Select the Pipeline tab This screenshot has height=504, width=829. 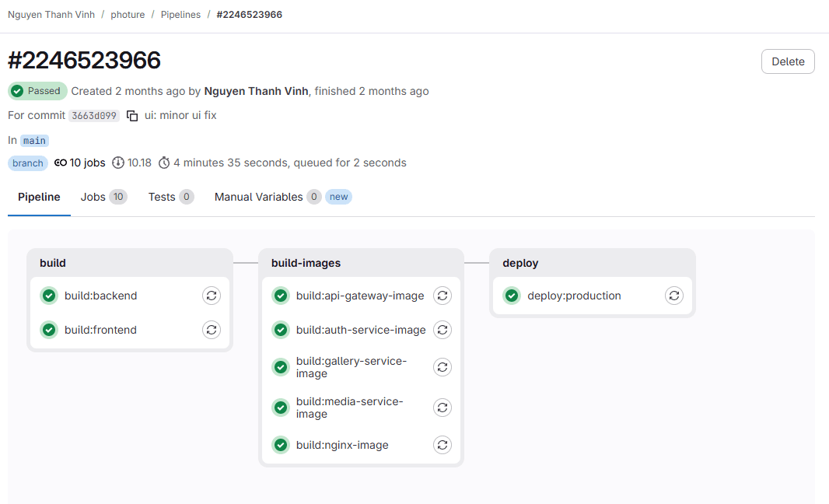coord(39,197)
